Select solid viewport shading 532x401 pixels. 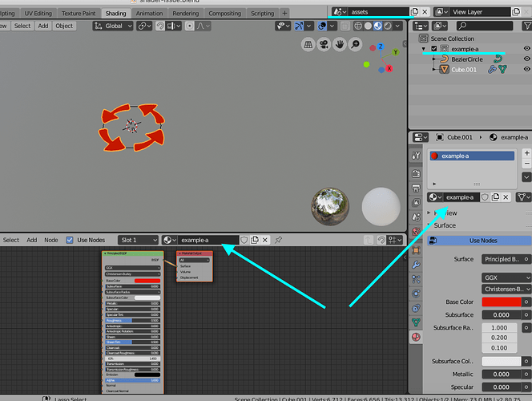[368, 26]
